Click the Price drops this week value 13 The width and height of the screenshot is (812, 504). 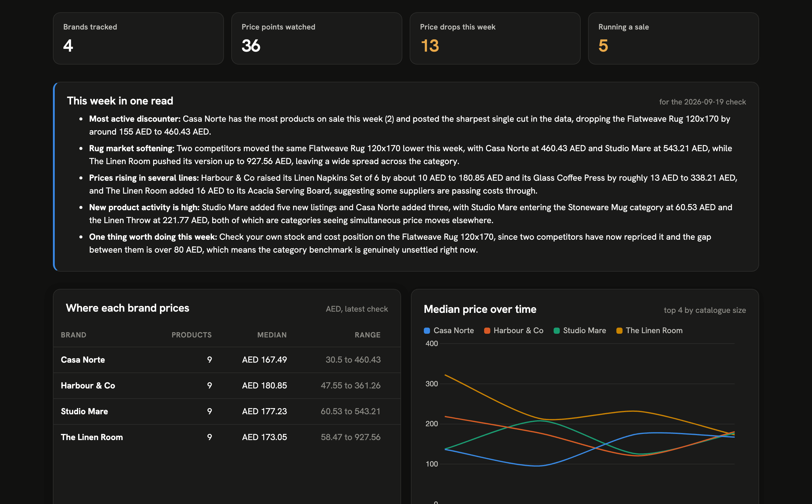(x=430, y=46)
